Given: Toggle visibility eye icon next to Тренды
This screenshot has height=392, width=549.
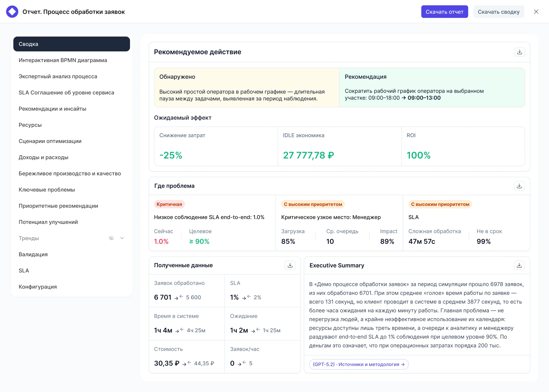Looking at the screenshot, I should (x=111, y=238).
